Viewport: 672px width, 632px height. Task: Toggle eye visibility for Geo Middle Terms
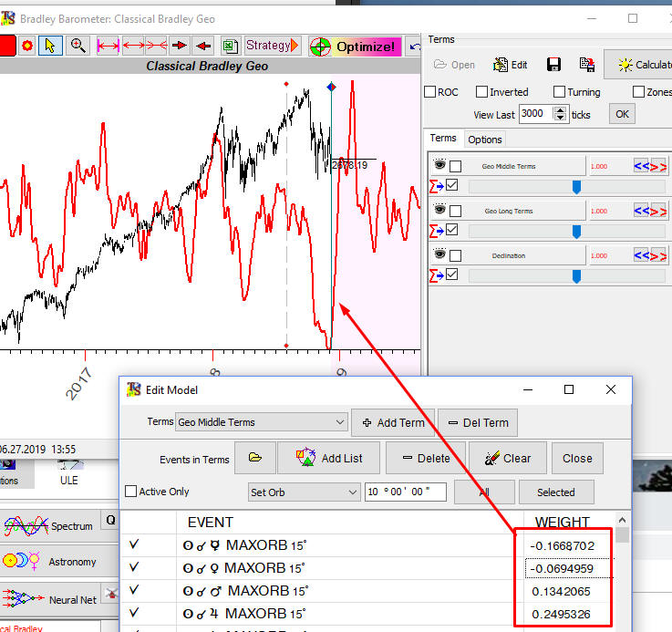(x=439, y=165)
